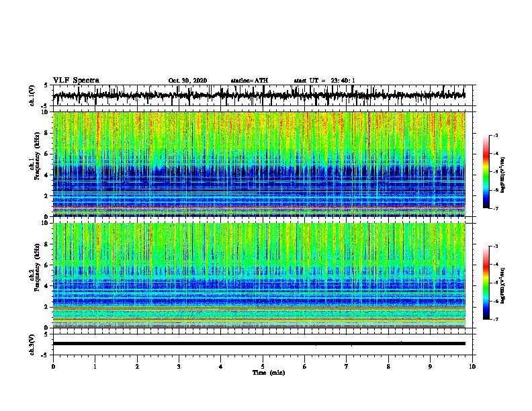Click time axis tick label '2'
Image resolution: width=532 pixels, height=411 pixels.
pyautogui.click(x=137, y=367)
